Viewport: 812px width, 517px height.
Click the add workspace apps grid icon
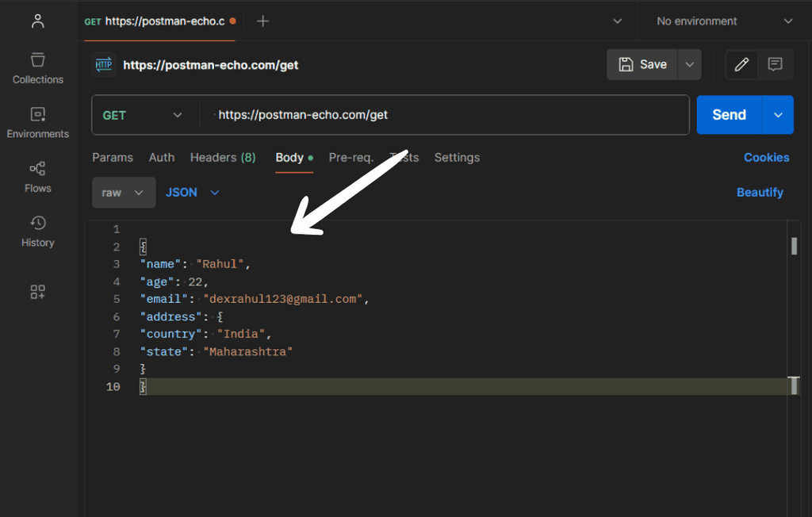click(37, 292)
